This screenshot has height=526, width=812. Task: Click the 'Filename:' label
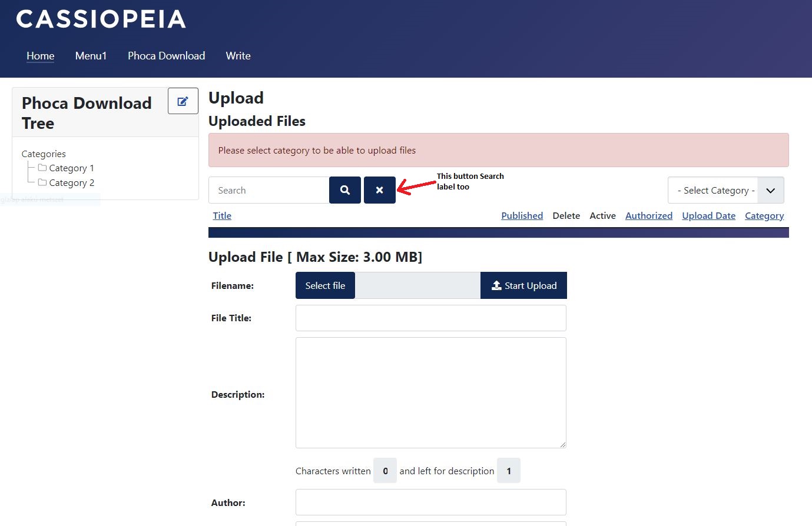(x=233, y=286)
